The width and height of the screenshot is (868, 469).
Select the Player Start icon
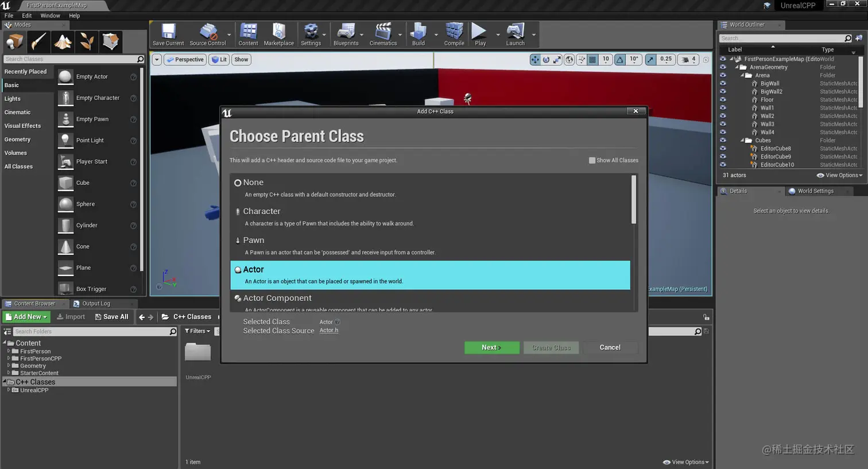pyautogui.click(x=65, y=161)
